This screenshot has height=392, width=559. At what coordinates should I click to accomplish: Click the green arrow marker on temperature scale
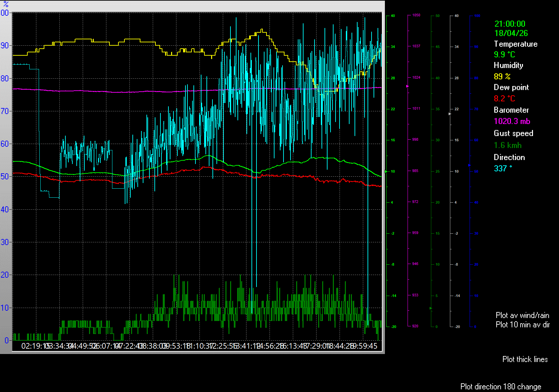point(386,171)
